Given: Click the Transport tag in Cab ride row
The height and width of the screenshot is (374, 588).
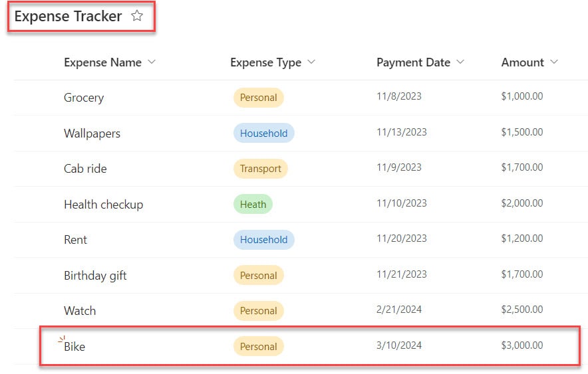Looking at the screenshot, I should point(261,169).
